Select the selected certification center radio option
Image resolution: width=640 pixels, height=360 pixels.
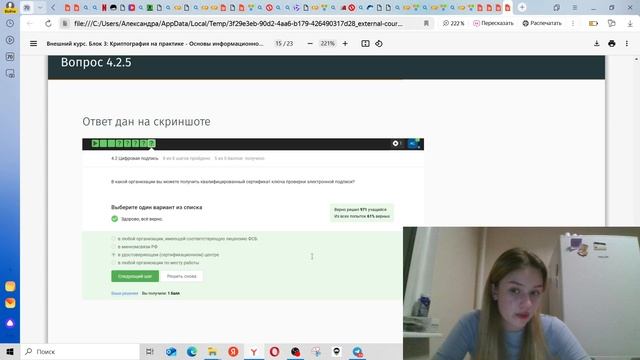(x=114, y=254)
